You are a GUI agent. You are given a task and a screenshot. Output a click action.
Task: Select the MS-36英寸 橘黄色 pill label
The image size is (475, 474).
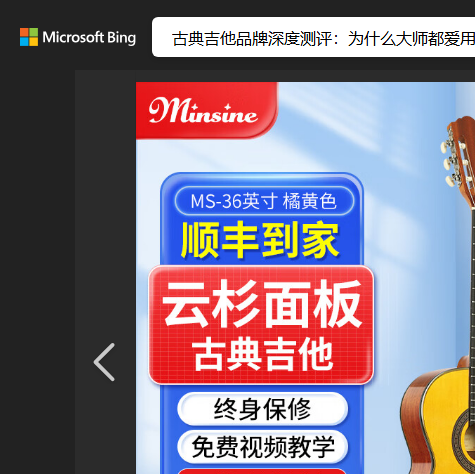(264, 201)
